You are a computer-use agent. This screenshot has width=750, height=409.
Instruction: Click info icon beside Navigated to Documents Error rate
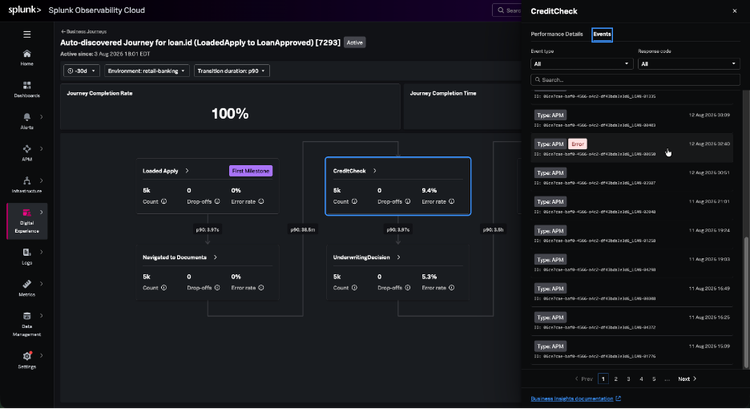pos(261,287)
